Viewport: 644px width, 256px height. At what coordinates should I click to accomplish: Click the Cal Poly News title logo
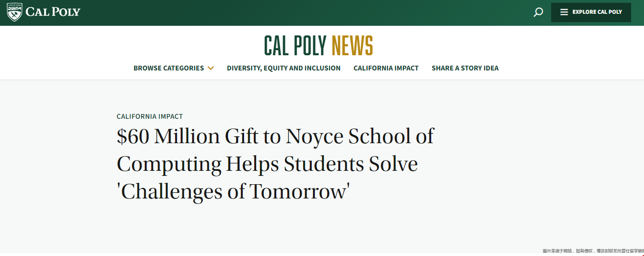[x=319, y=46]
